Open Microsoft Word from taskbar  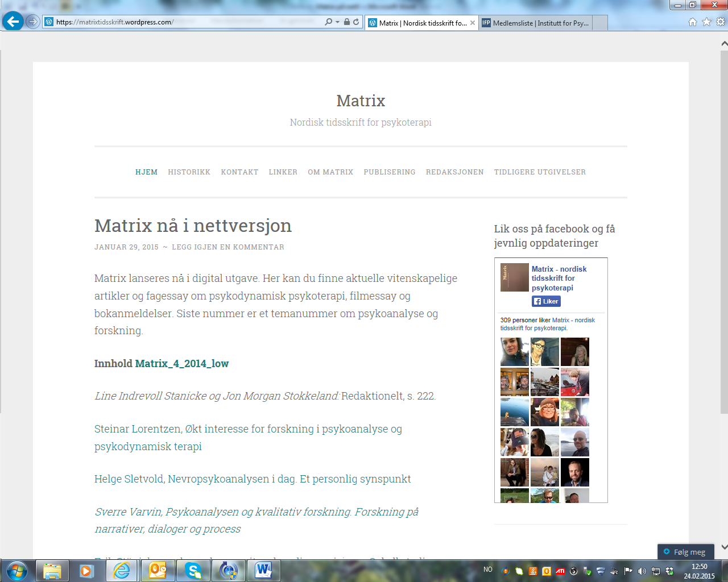(x=263, y=570)
